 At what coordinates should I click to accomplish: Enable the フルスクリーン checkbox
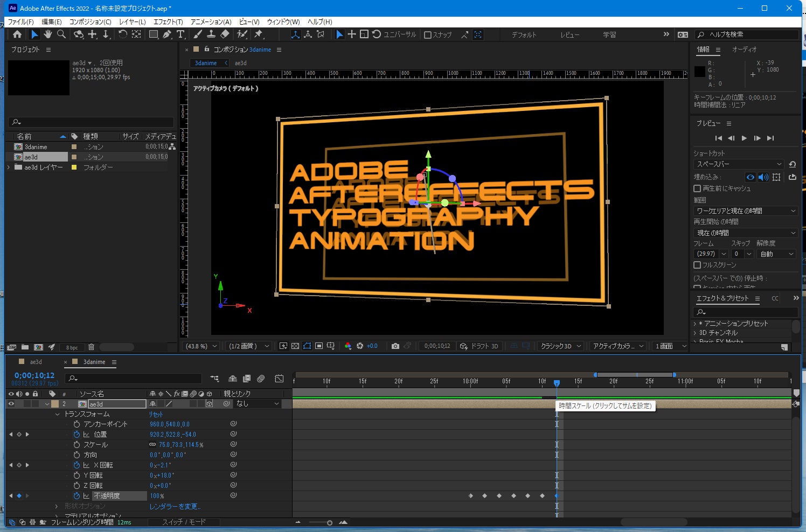pyautogui.click(x=697, y=265)
